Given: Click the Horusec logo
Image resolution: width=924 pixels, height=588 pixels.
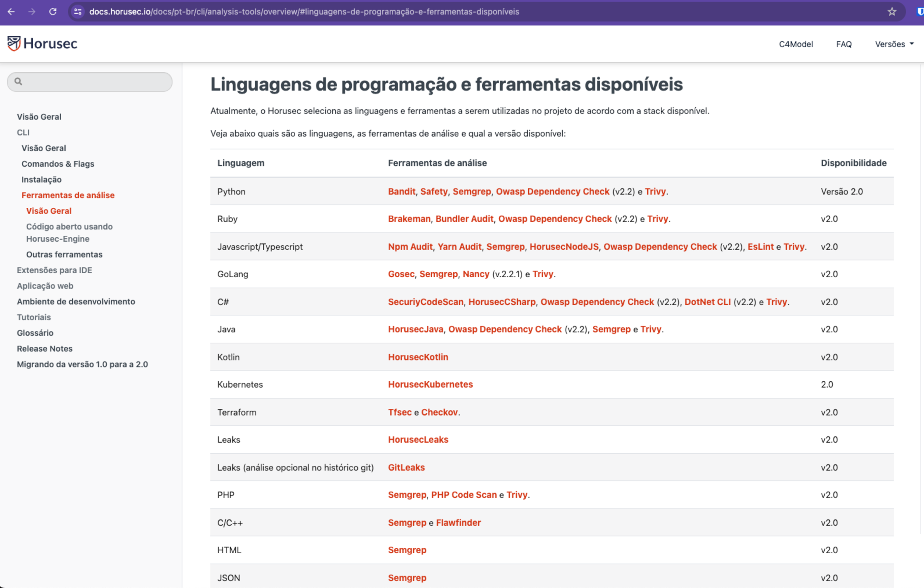Looking at the screenshot, I should click(42, 43).
